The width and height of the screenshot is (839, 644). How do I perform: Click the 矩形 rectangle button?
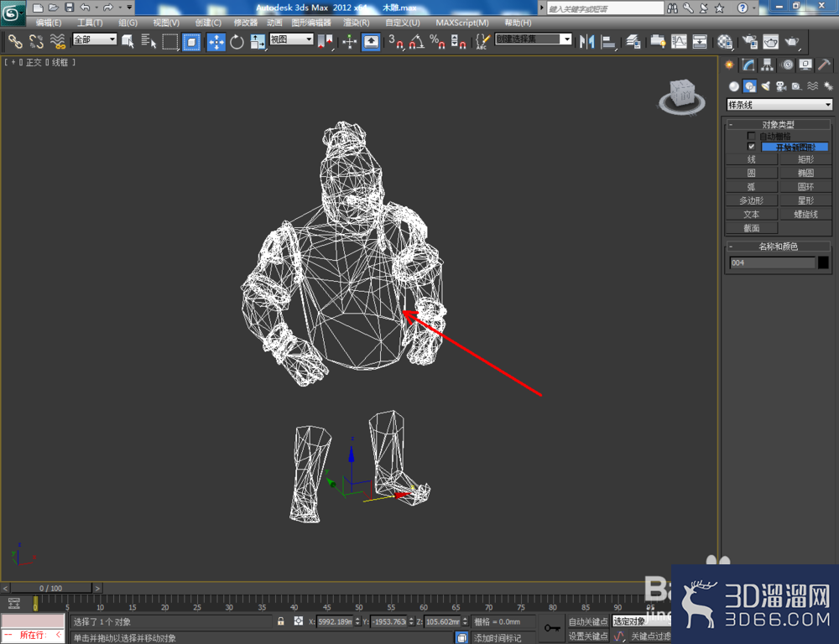[805, 159]
